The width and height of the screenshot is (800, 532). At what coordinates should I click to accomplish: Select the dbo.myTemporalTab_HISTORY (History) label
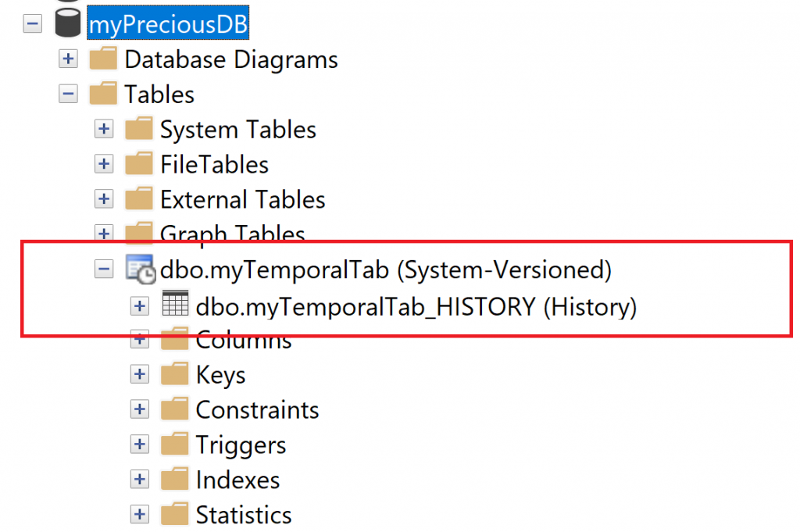click(x=416, y=306)
